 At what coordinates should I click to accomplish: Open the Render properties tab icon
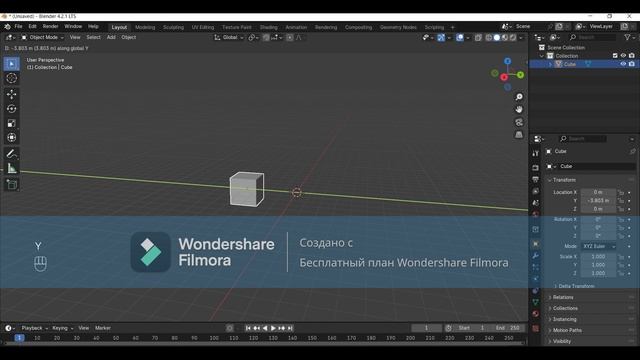[536, 168]
